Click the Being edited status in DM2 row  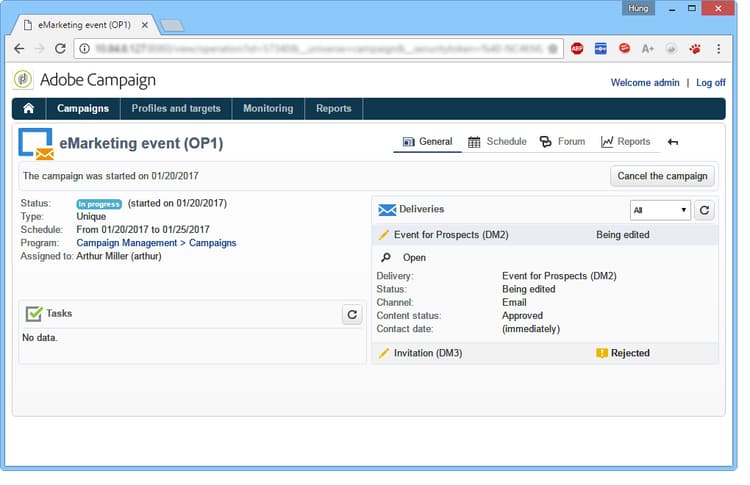click(623, 235)
